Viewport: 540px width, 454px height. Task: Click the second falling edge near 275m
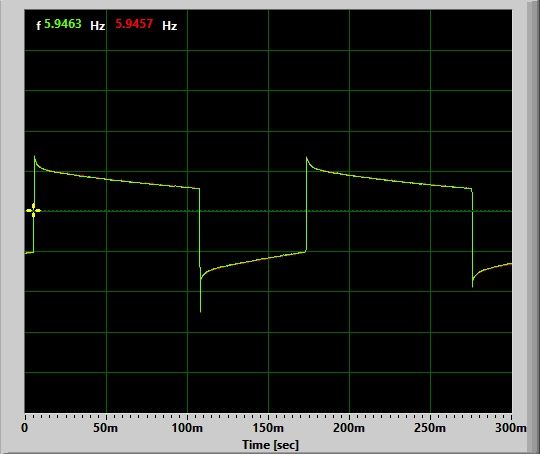pyautogui.click(x=472, y=238)
